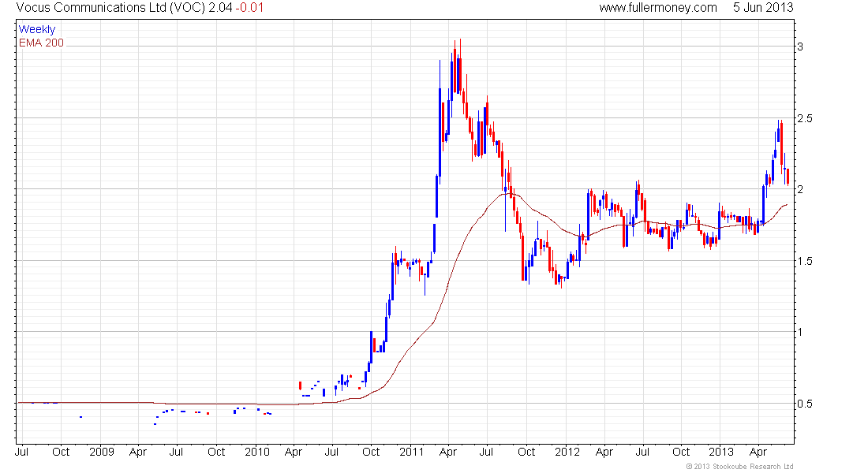Screen dimensions: 868x473
Task: Click the 5 Jun 2013 chart date
Action: (763, 8)
